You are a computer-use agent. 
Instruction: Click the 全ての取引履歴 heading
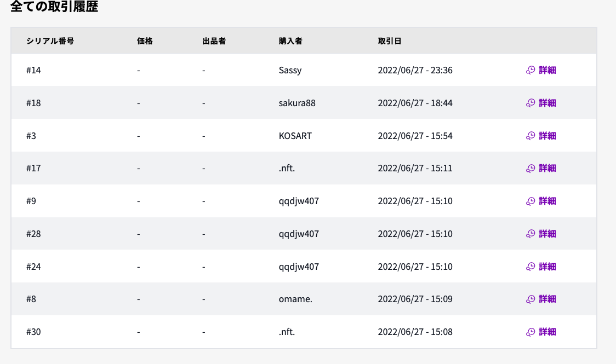54,6
